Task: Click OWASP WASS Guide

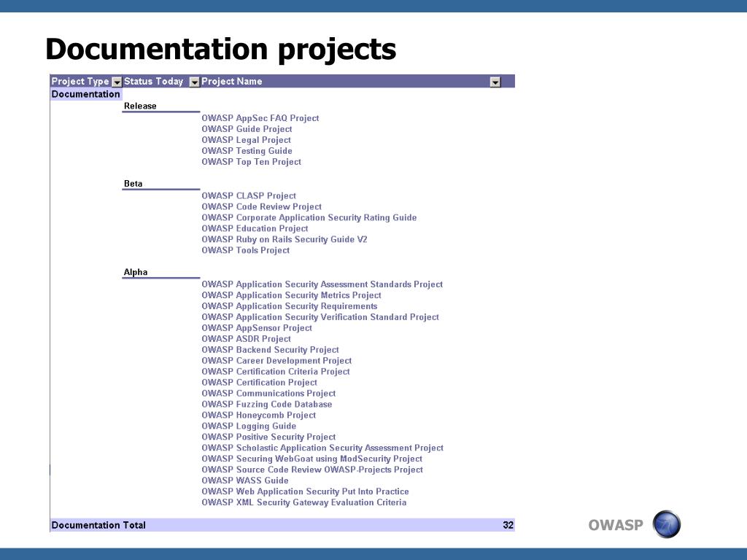Action: coord(245,481)
